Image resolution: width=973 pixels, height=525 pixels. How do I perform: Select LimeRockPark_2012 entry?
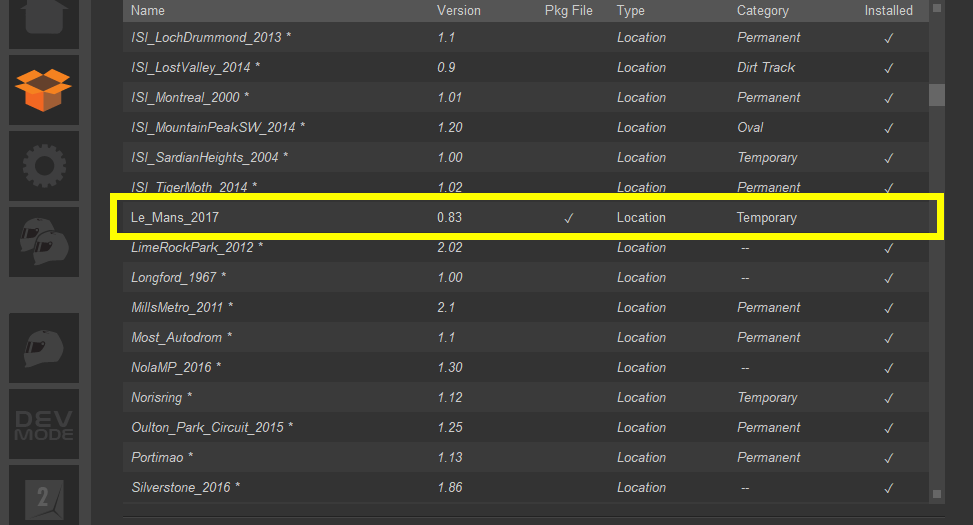(x=526, y=247)
